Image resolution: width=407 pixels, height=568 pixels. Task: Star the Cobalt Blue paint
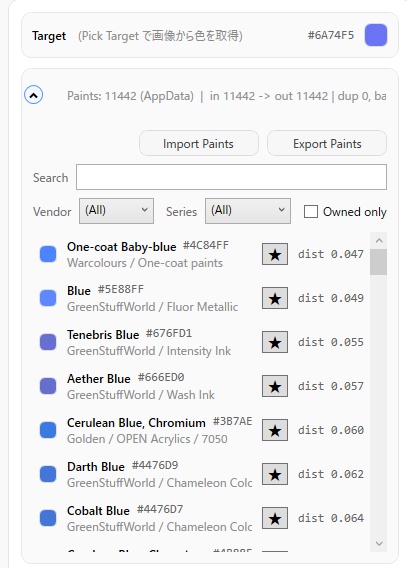(x=275, y=518)
